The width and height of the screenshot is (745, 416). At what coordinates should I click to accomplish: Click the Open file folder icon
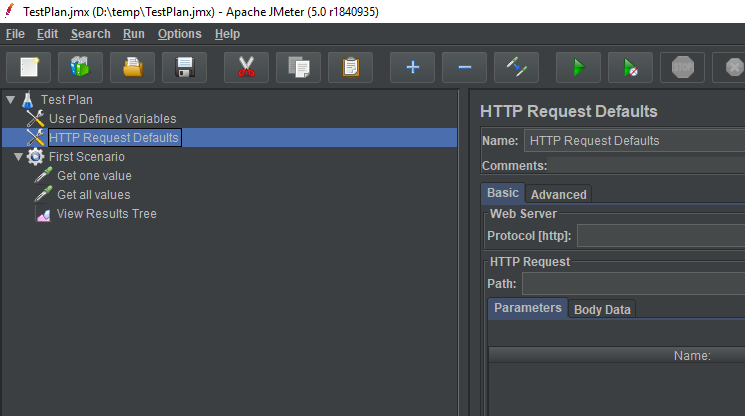pos(133,67)
